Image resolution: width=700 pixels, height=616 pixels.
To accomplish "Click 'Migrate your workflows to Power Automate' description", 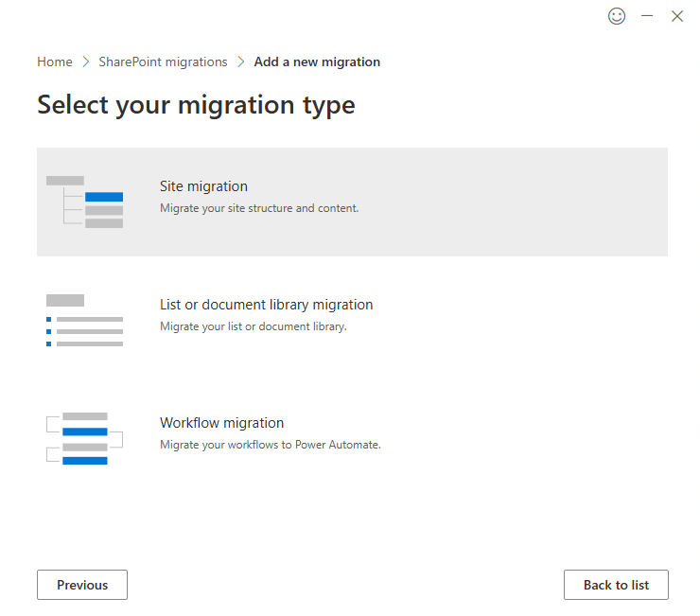I will tap(270, 445).
